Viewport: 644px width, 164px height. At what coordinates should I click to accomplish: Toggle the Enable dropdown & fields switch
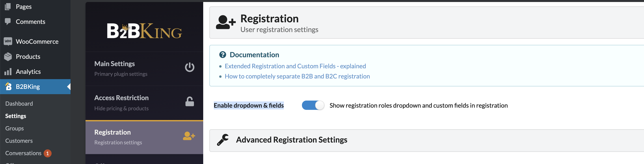pos(313,105)
